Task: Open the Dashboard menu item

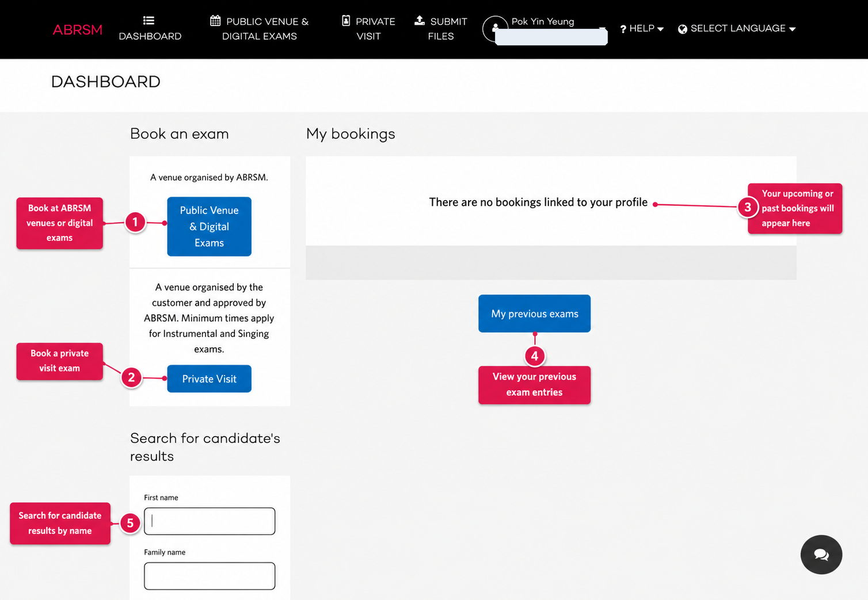Action: point(150,29)
